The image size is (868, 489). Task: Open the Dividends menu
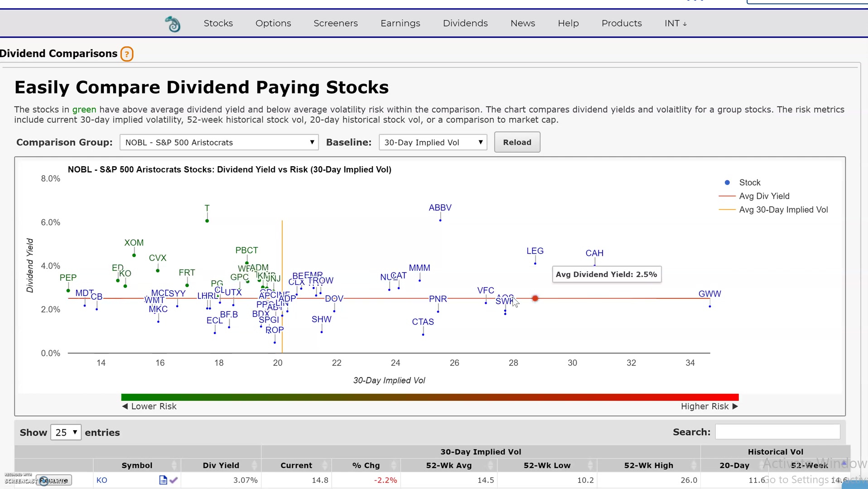(x=465, y=23)
